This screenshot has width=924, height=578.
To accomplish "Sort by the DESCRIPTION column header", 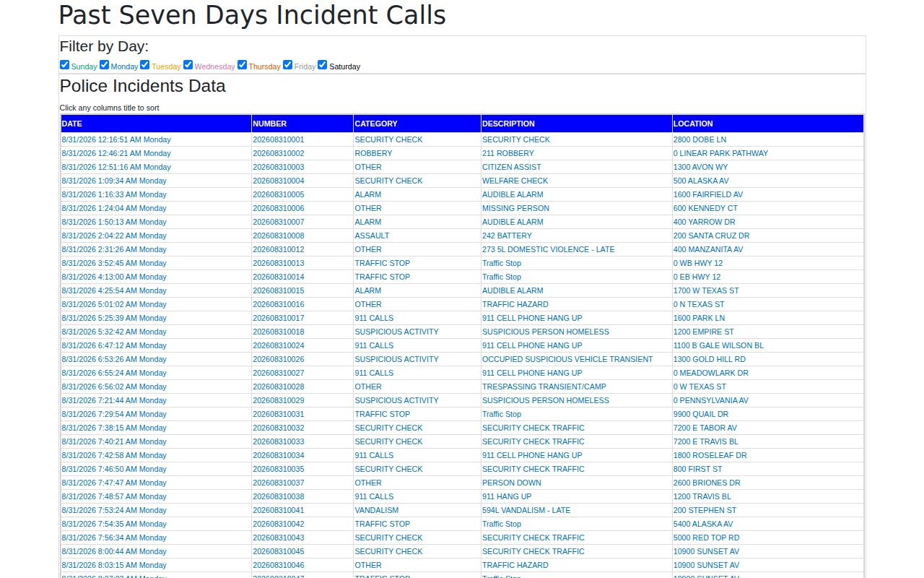I will tap(577, 124).
